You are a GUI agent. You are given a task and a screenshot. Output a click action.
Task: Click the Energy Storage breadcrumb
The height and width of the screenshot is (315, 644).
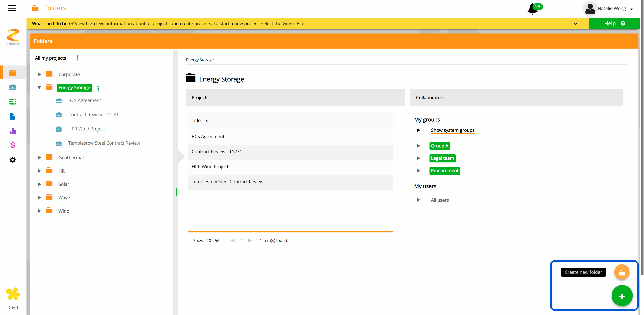[x=200, y=60]
